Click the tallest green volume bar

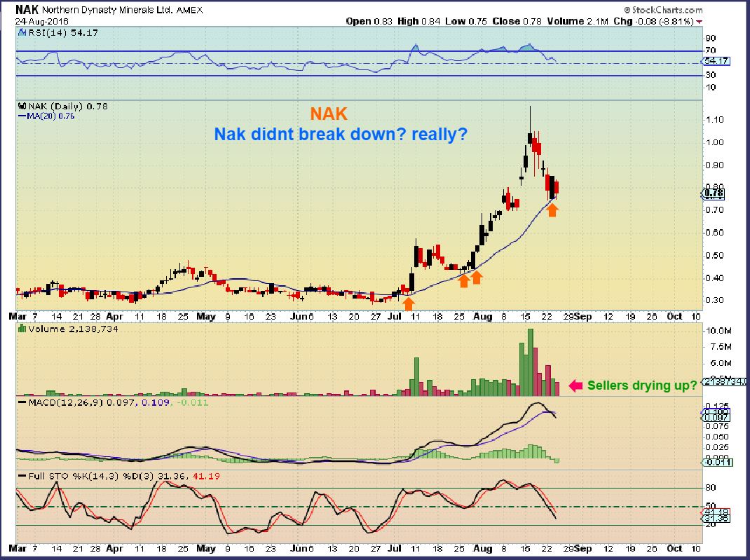(530, 362)
